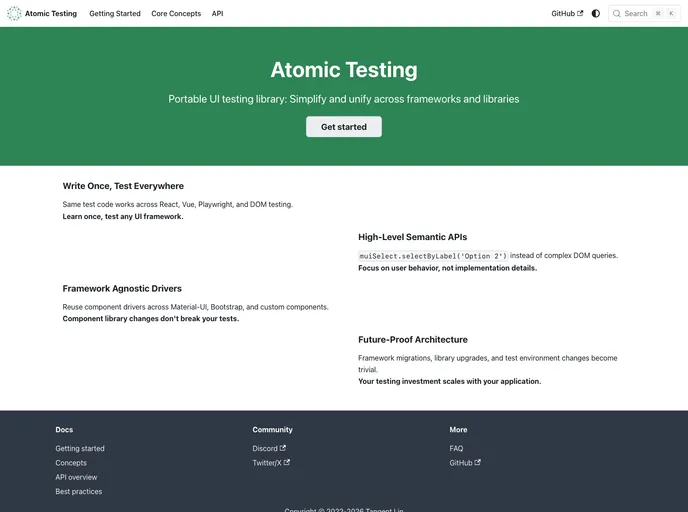Open the Atomic Testing home link in navbar
688x512 pixels.
42,14
